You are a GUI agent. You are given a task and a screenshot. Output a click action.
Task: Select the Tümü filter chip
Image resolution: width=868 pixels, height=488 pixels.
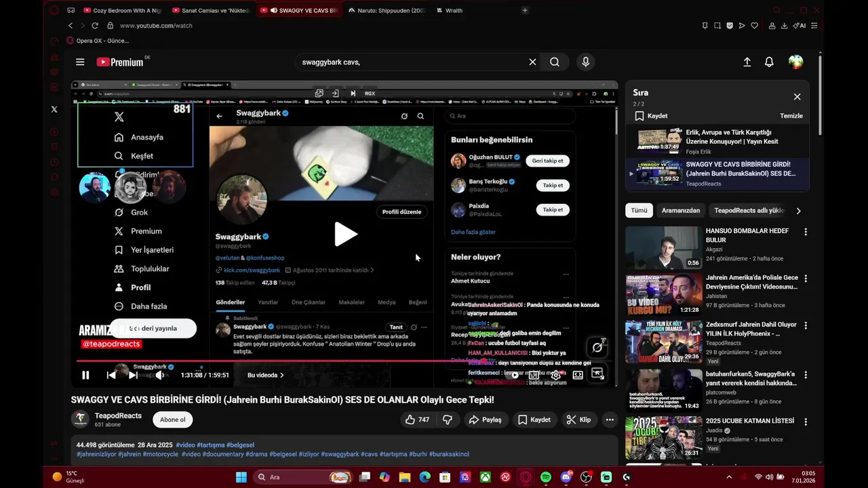click(639, 210)
